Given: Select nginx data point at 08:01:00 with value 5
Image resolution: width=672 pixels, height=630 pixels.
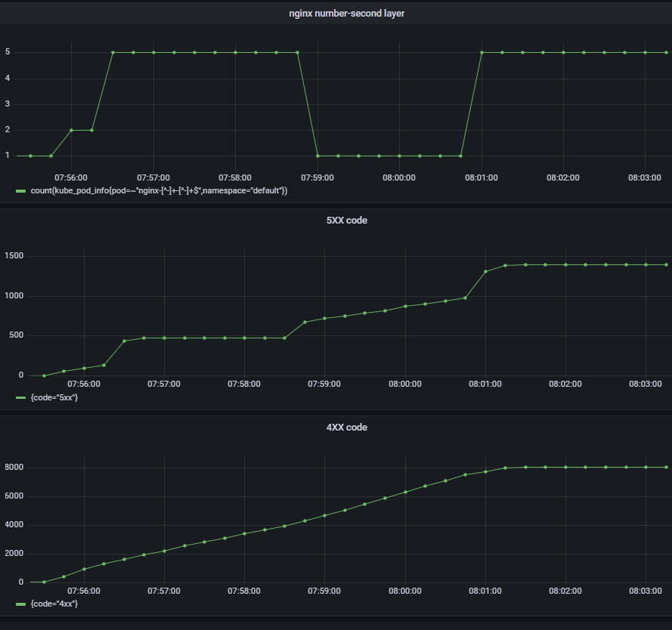Looking at the screenshot, I should [482, 52].
